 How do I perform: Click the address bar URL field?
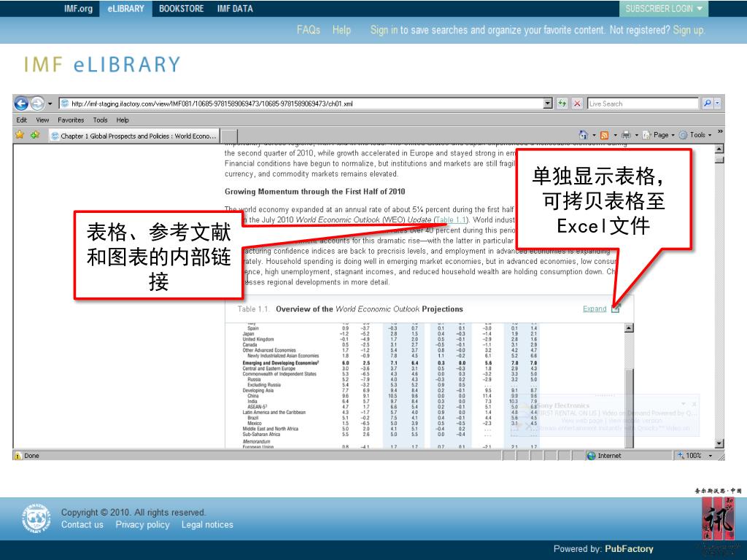301,104
